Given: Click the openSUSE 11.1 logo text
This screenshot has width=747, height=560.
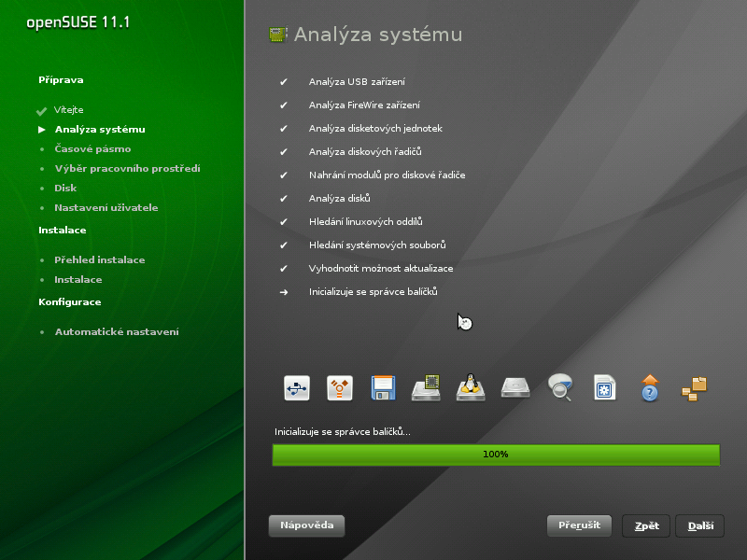Looking at the screenshot, I should pos(78,22).
